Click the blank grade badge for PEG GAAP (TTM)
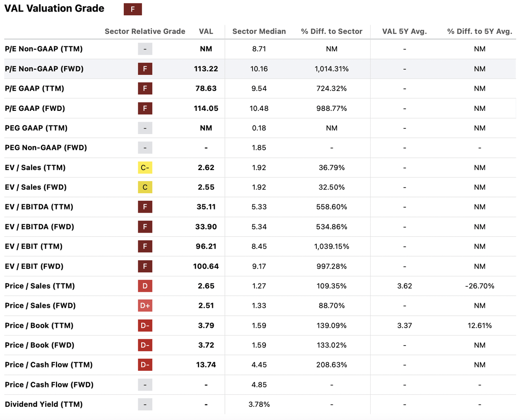This screenshot has width=530, height=420. point(145,128)
